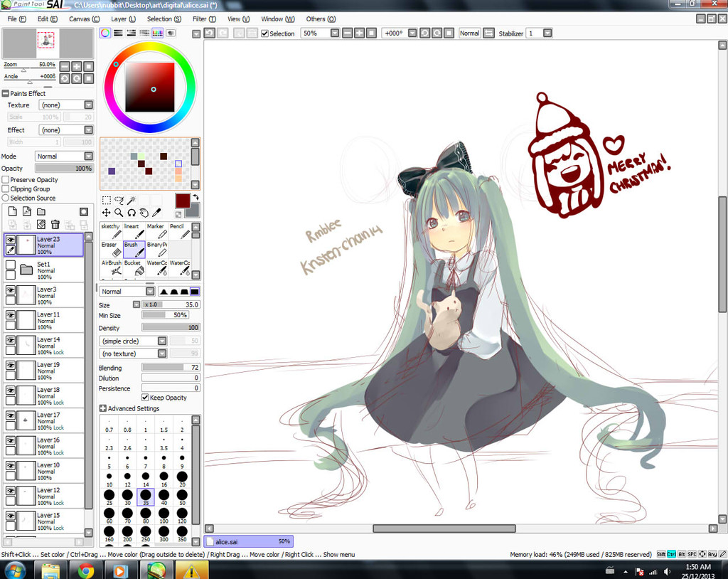Open the Layer menu
The image size is (728, 579).
(x=123, y=19)
